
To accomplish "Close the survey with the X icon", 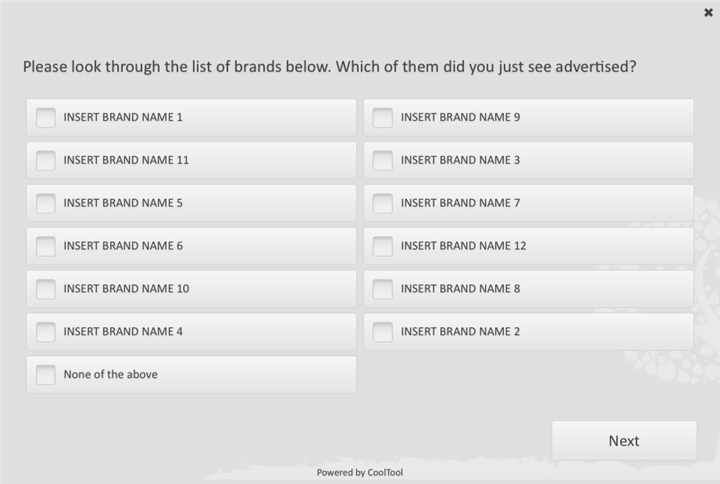I will [x=709, y=13].
